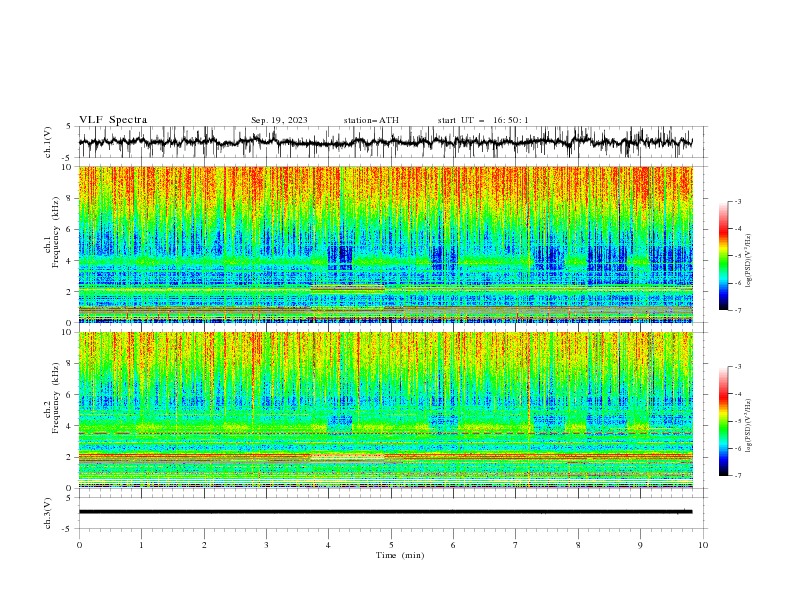
Task: Click time axis tick label "1"
Action: 141,545
